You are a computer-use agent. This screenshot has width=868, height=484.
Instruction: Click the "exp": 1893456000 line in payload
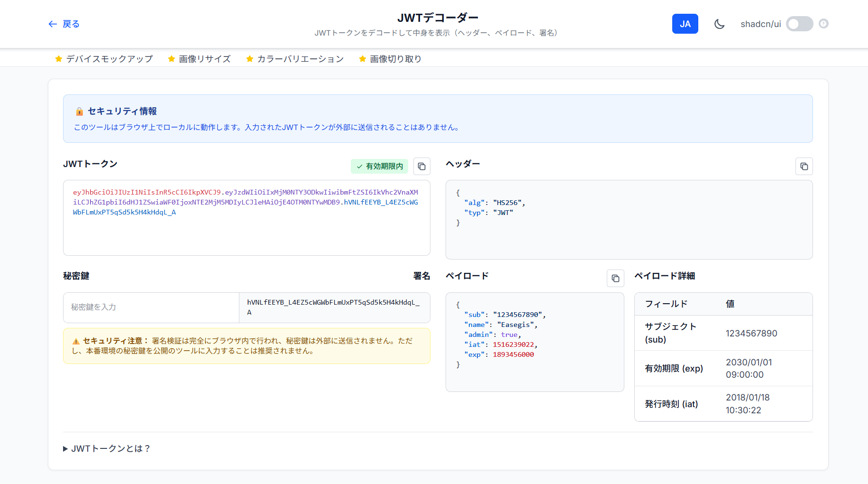tap(499, 355)
